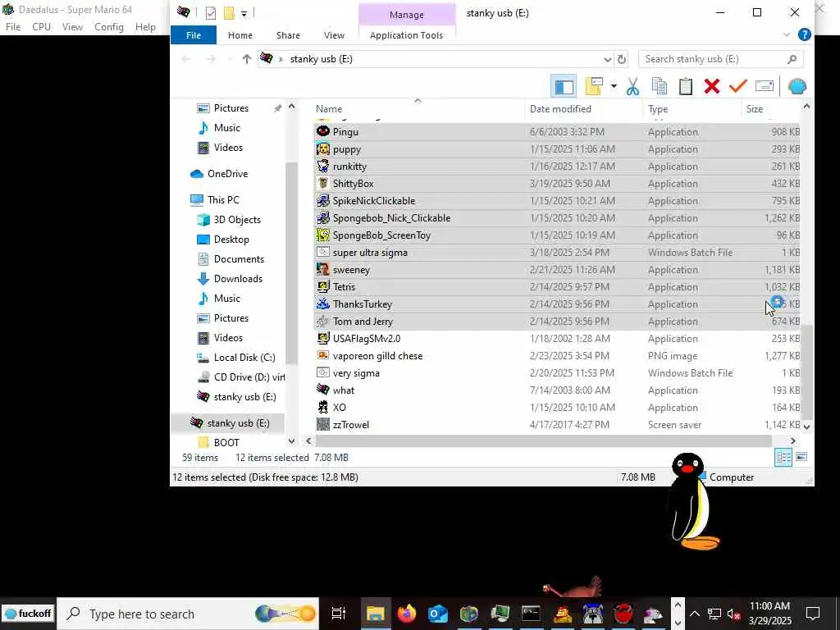Click the XO application icon
The image size is (840, 630).
323,407
